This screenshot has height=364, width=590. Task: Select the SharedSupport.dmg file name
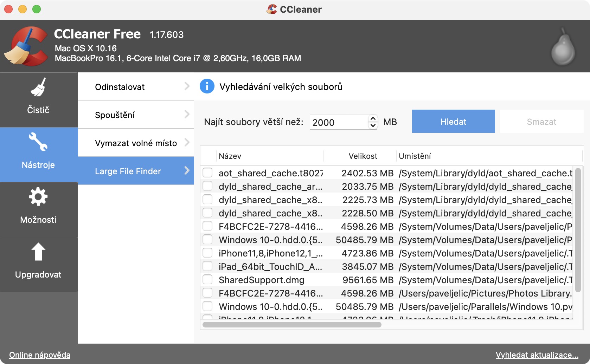[262, 280]
